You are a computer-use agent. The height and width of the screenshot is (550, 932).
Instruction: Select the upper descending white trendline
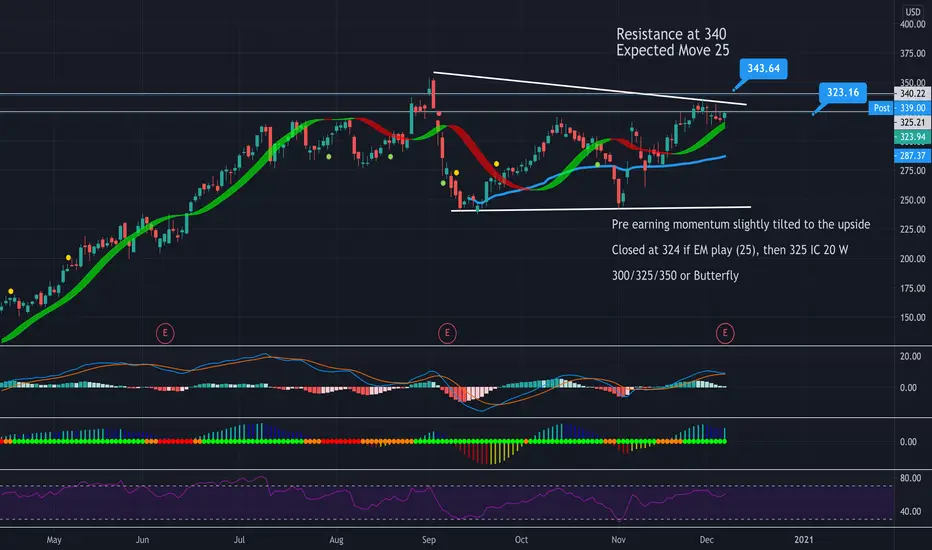[590, 89]
